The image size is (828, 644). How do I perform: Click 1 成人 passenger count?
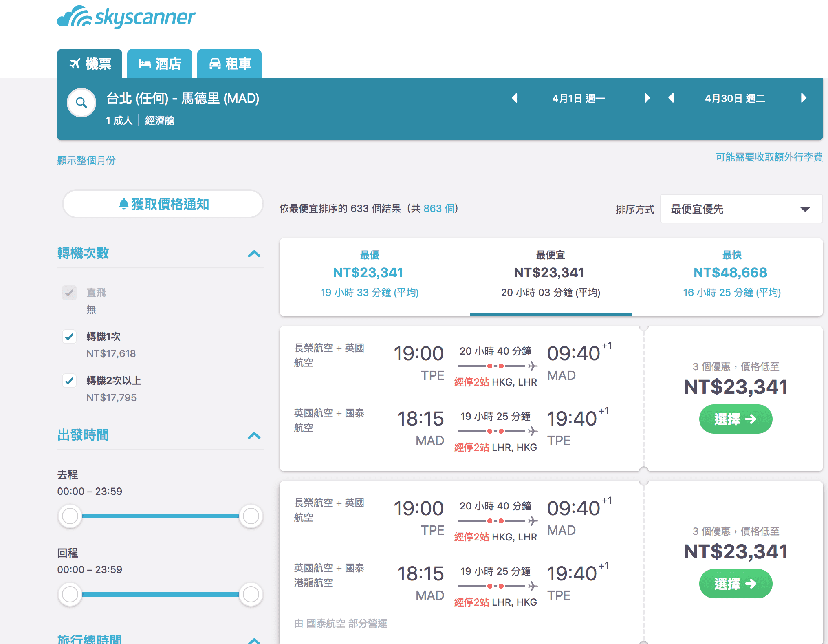119,120
